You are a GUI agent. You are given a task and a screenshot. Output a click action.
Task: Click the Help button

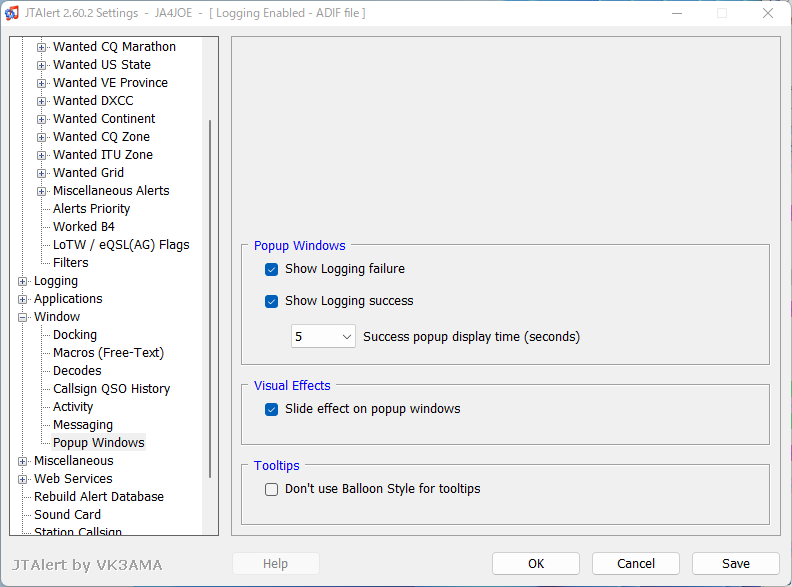click(275, 564)
